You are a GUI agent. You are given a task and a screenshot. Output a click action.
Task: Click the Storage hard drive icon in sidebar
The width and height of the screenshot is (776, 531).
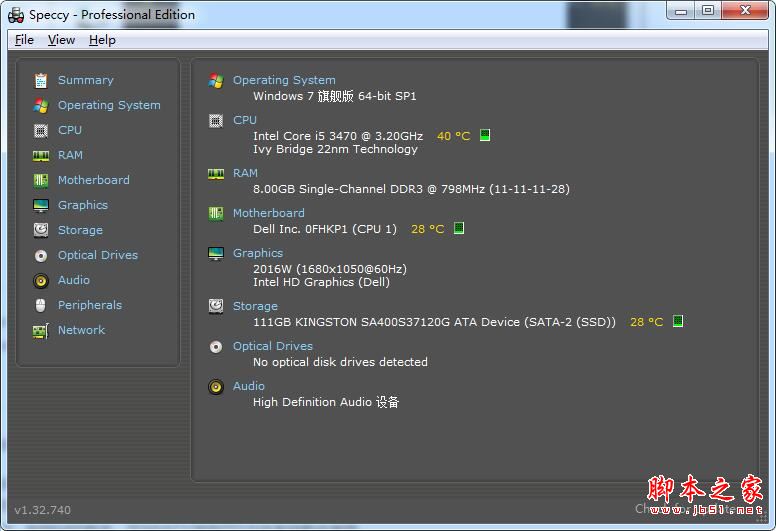click(41, 230)
